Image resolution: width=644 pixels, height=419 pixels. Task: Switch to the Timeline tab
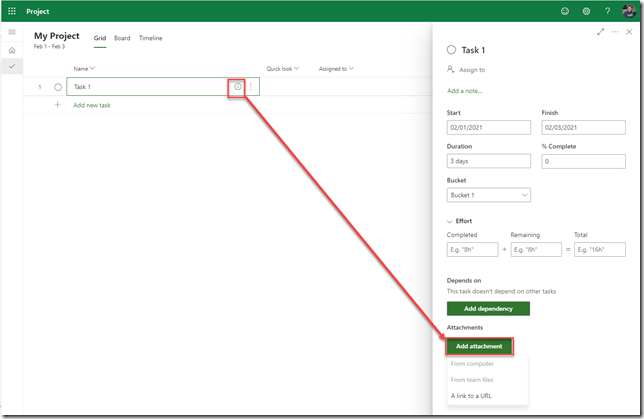[151, 38]
